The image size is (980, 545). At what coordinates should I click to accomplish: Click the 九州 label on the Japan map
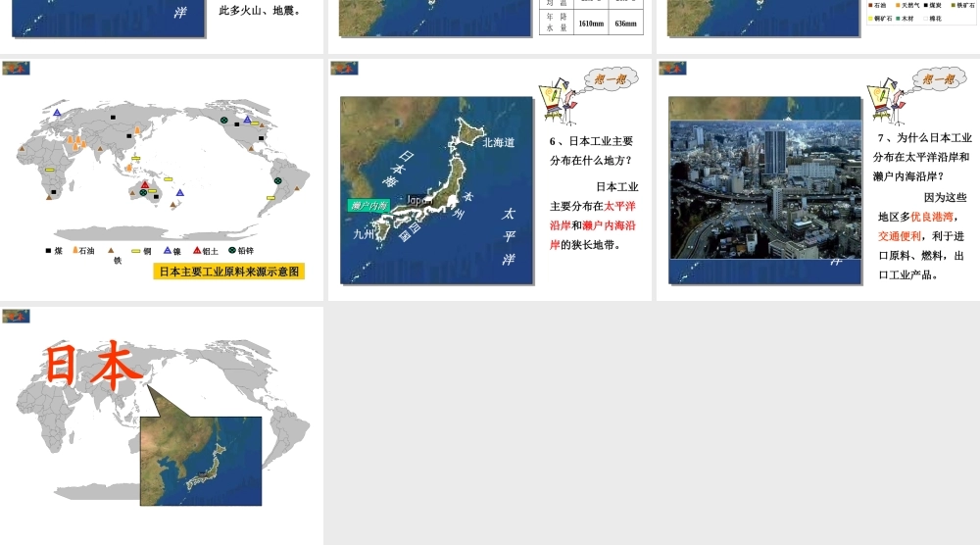(364, 233)
